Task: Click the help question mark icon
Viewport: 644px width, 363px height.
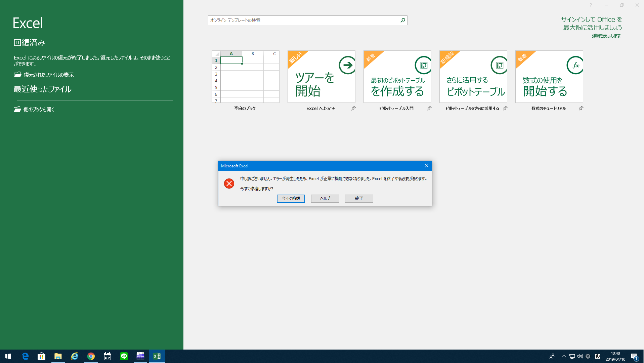Action: pyautogui.click(x=591, y=5)
